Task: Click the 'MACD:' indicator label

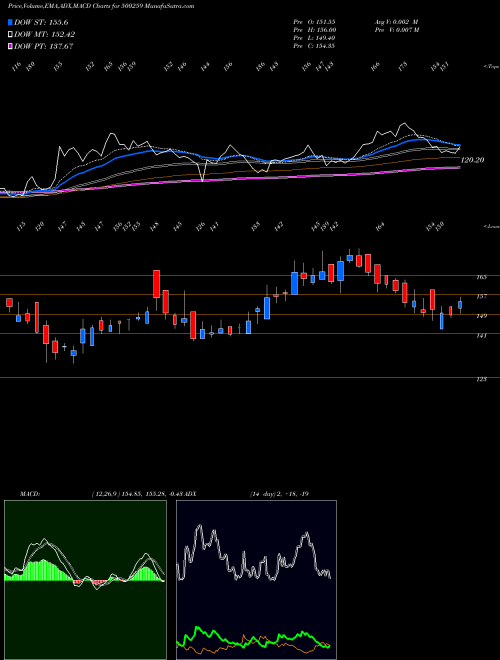Action: (x=29, y=494)
